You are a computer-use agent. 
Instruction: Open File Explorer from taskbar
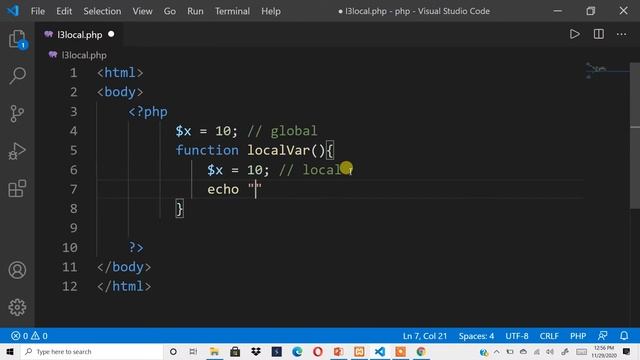tap(214, 351)
